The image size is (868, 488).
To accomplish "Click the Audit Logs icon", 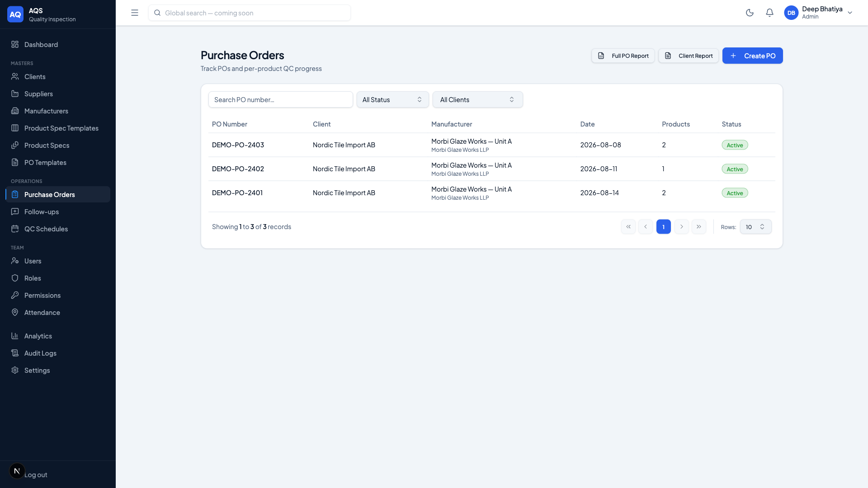I will (x=15, y=353).
